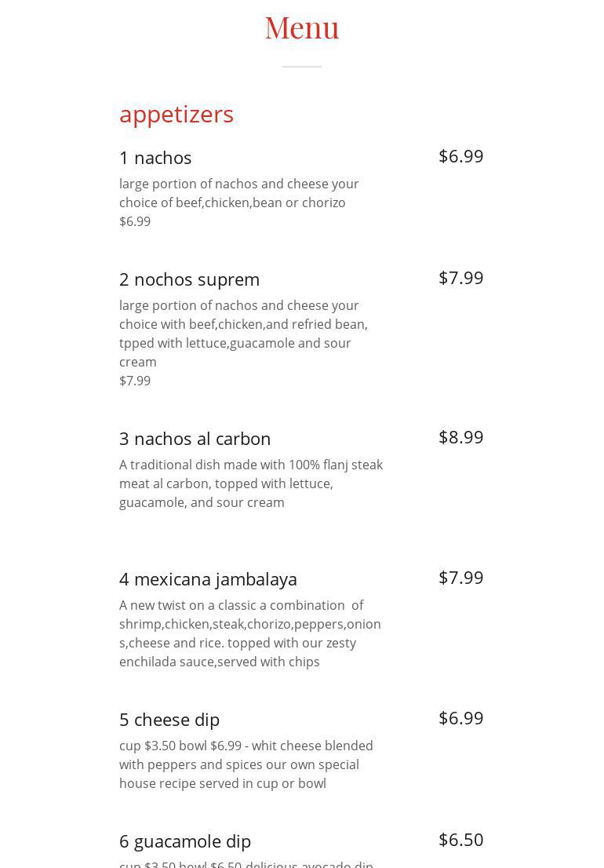Click the nachos description about beef, chicken, bean or chorizo
The height and width of the screenshot is (868, 604).
point(238,193)
